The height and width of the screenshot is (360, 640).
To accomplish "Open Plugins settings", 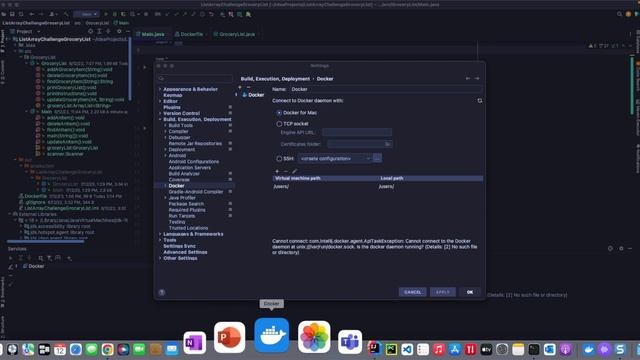I will click(x=171, y=107).
